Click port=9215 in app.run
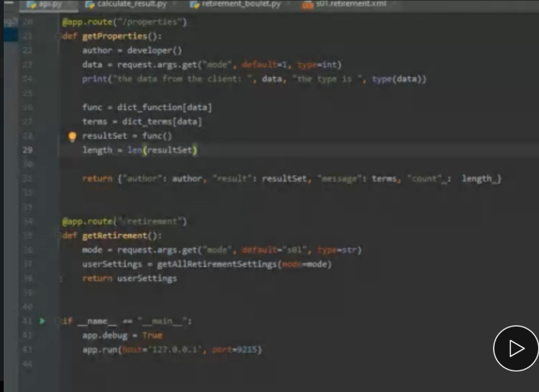Image resolution: width=539 pixels, height=392 pixels. (x=234, y=350)
